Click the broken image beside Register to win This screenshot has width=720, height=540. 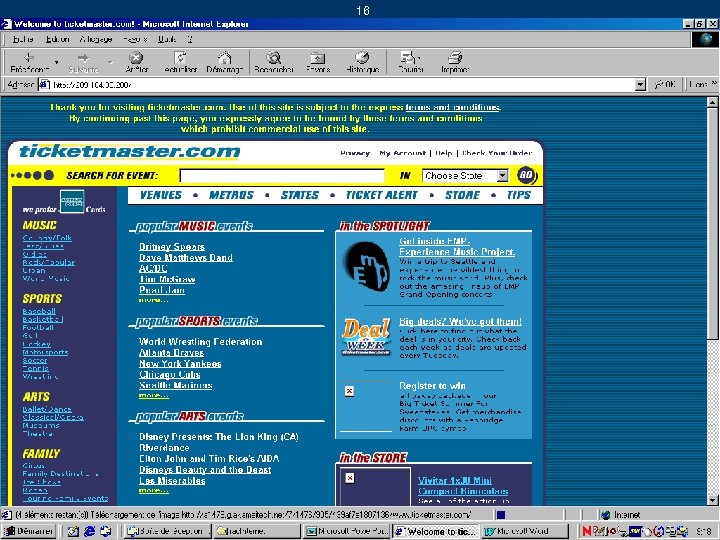[x=349, y=391]
